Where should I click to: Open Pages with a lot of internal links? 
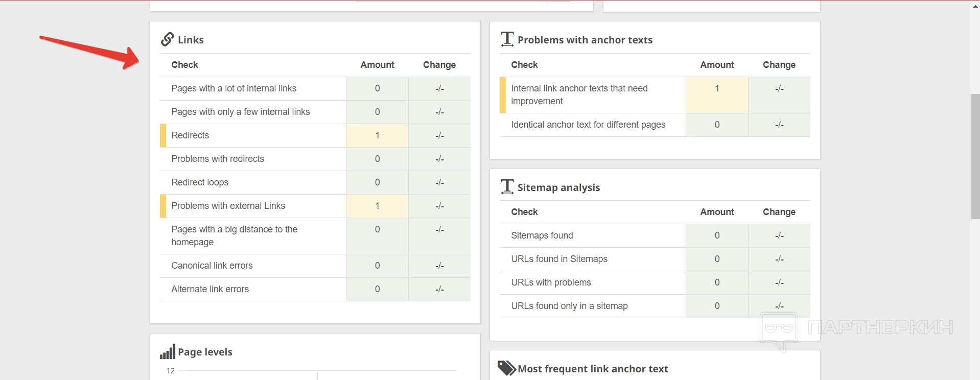click(234, 88)
